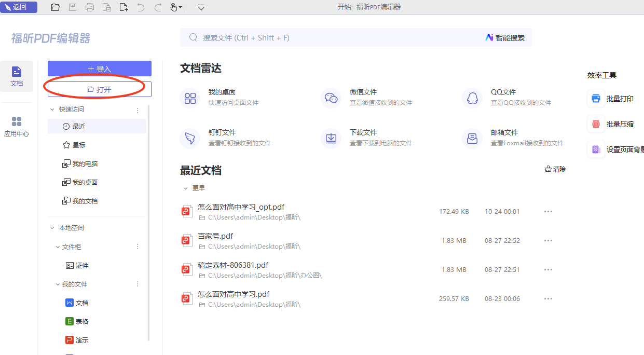644x355 pixels.
Task: Open the 我的文件 more options menu
Action: (x=138, y=284)
